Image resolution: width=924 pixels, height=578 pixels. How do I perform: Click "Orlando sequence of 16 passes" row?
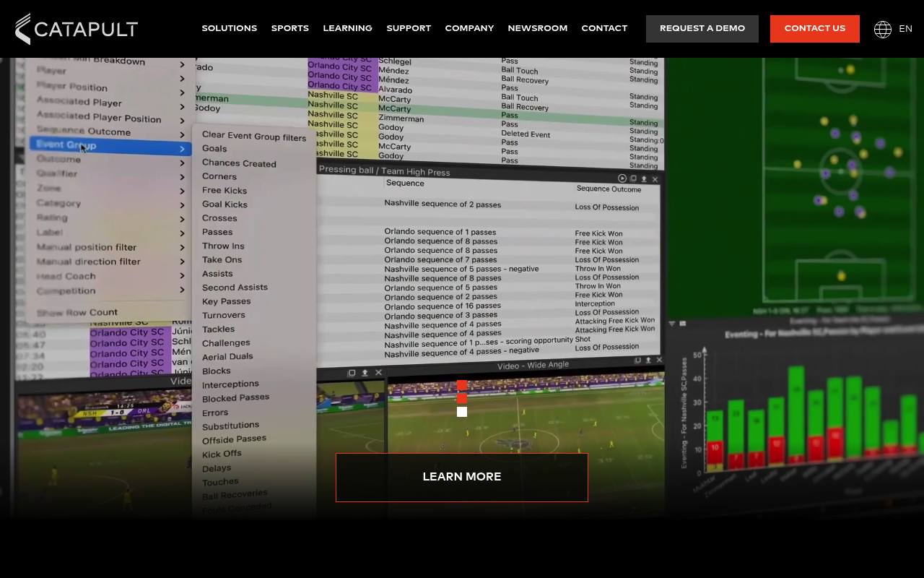[443, 306]
